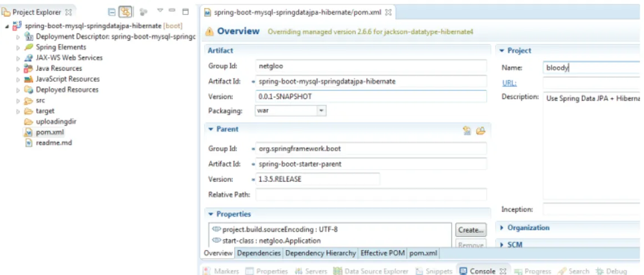Collapse the Parent section
644x275 pixels.
211,129
